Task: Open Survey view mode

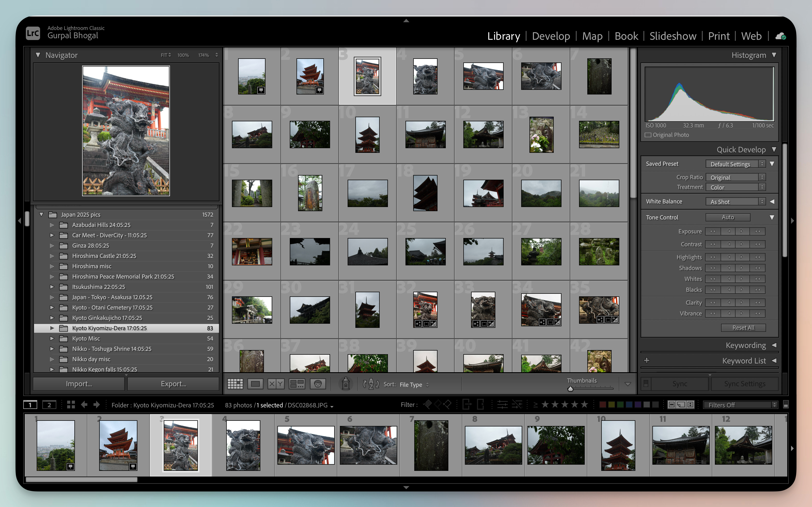Action: [x=297, y=384]
